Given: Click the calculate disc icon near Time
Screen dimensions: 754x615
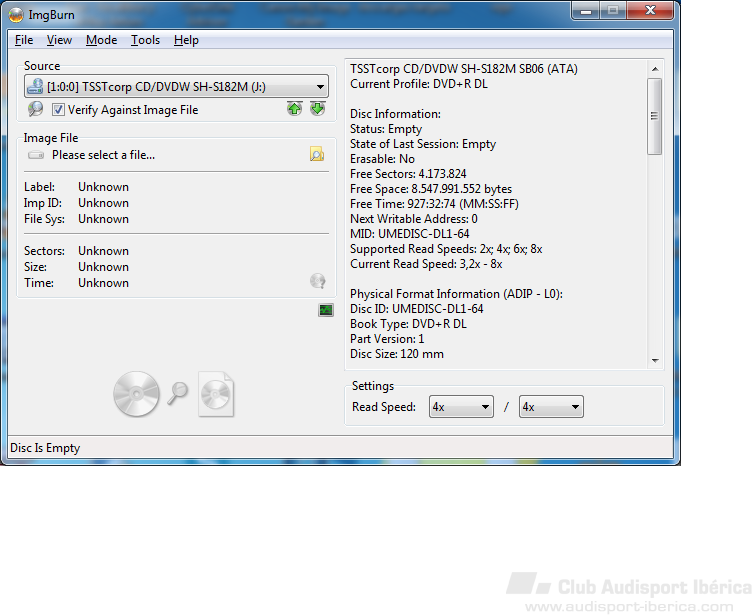Looking at the screenshot, I should click(318, 281).
